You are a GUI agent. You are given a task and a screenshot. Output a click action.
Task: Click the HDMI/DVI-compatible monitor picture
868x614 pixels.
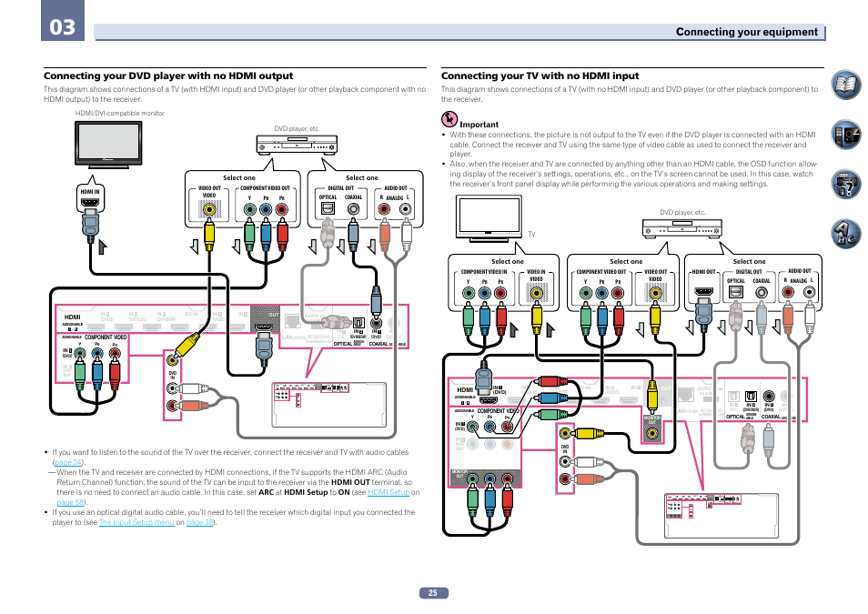[x=108, y=144]
